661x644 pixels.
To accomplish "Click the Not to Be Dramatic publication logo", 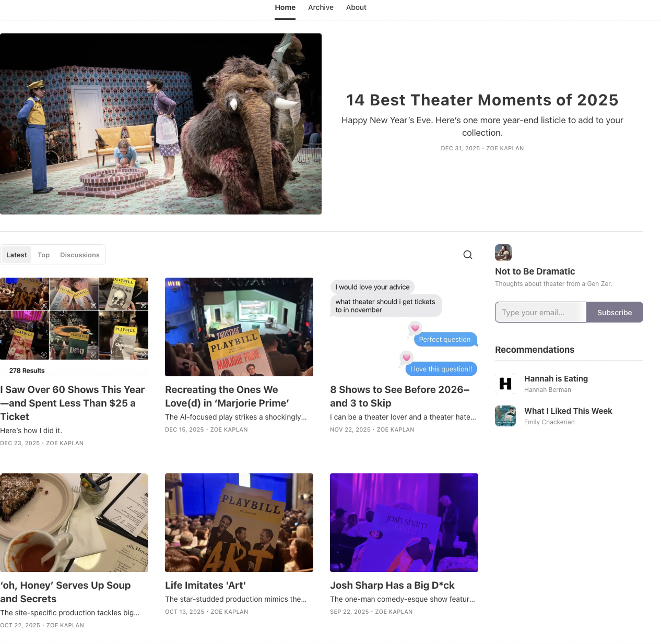I will click(503, 253).
